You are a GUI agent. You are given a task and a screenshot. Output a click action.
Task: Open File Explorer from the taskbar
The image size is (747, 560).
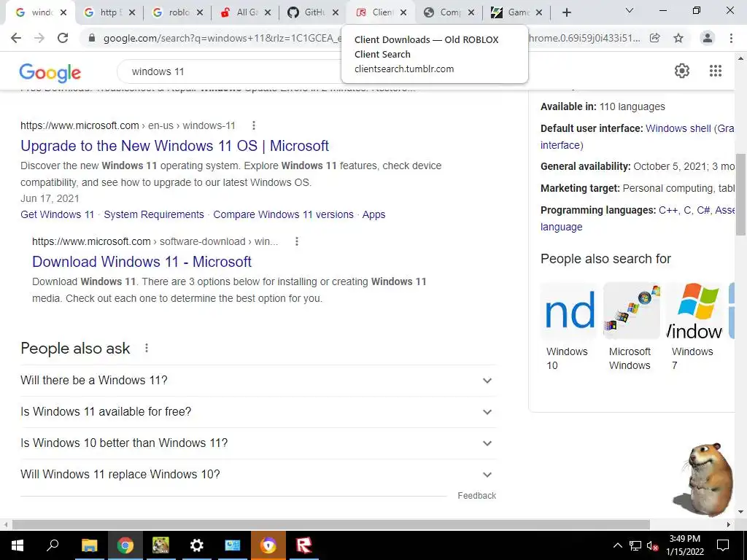pyautogui.click(x=89, y=545)
